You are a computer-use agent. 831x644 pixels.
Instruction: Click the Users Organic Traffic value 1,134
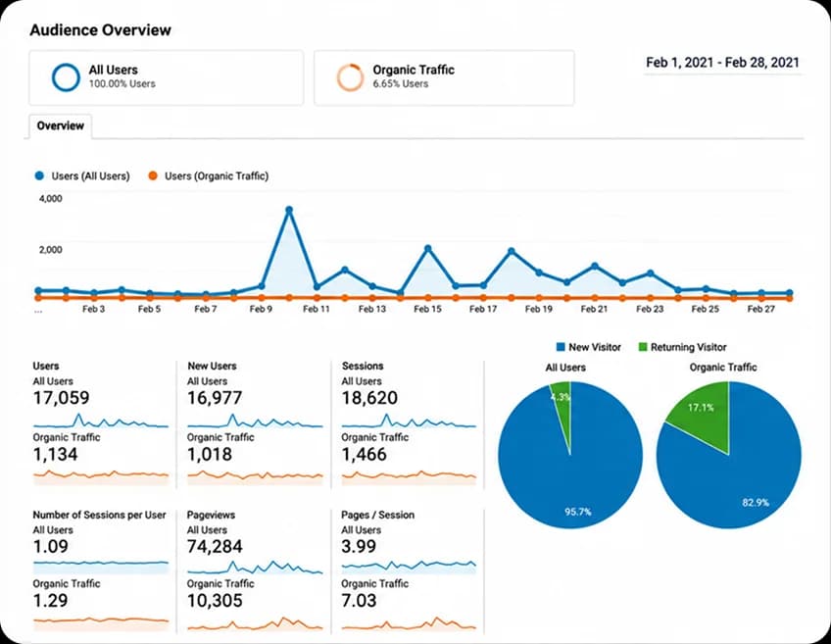point(55,454)
